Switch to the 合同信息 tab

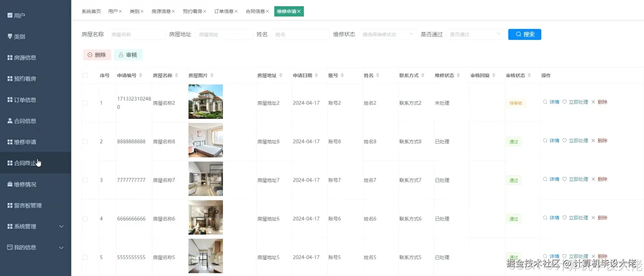coord(255,12)
